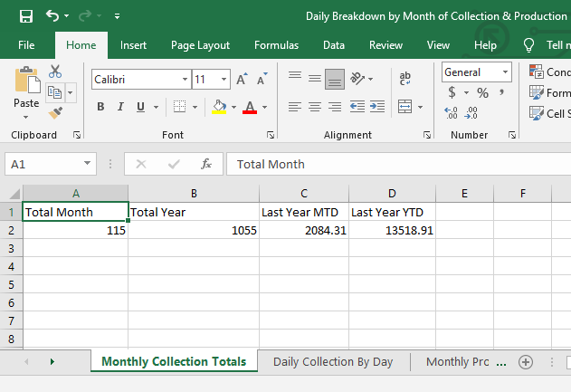
Task: Add a new sheet with plus button
Action: (x=525, y=361)
